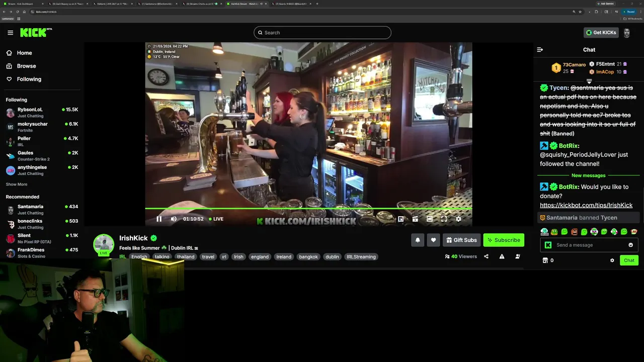644x362 pixels.
Task: Select the dublin tag
Action: (332, 257)
